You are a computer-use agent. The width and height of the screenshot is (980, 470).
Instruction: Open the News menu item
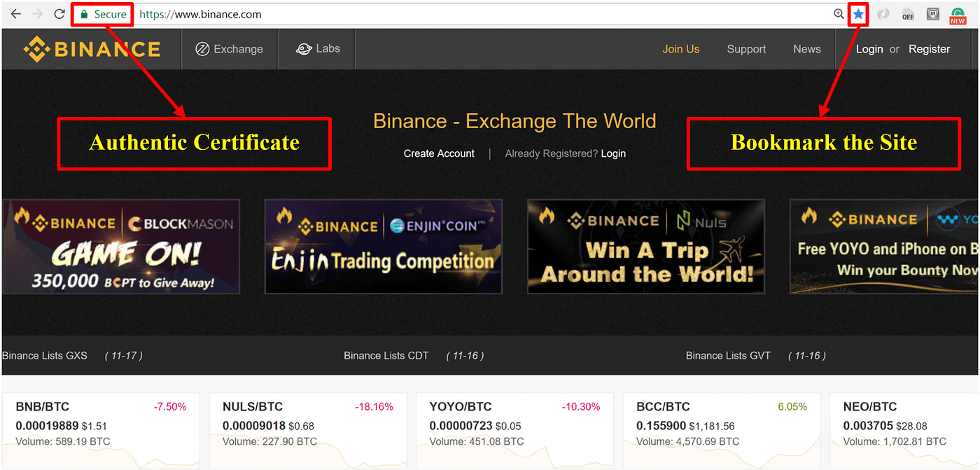coord(806,49)
